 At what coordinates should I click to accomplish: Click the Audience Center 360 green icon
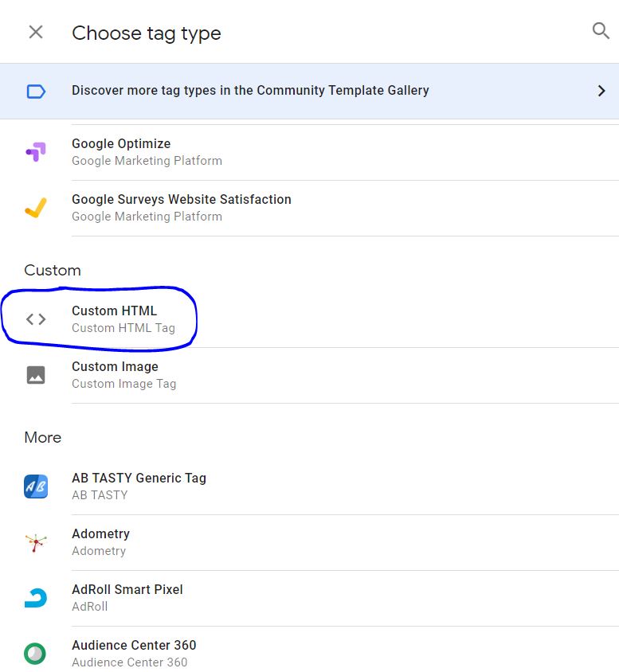pos(35,654)
